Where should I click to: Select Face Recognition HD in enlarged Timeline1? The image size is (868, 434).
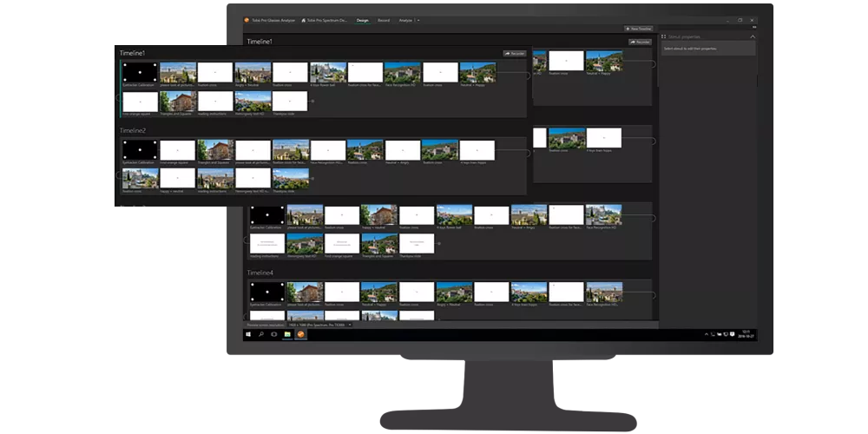tap(403, 75)
